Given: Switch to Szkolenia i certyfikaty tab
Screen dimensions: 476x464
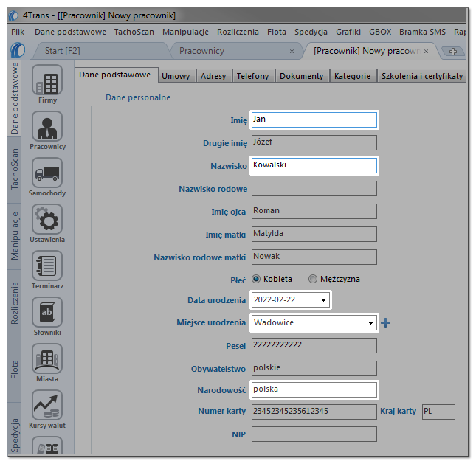Looking at the screenshot, I should 422,76.
